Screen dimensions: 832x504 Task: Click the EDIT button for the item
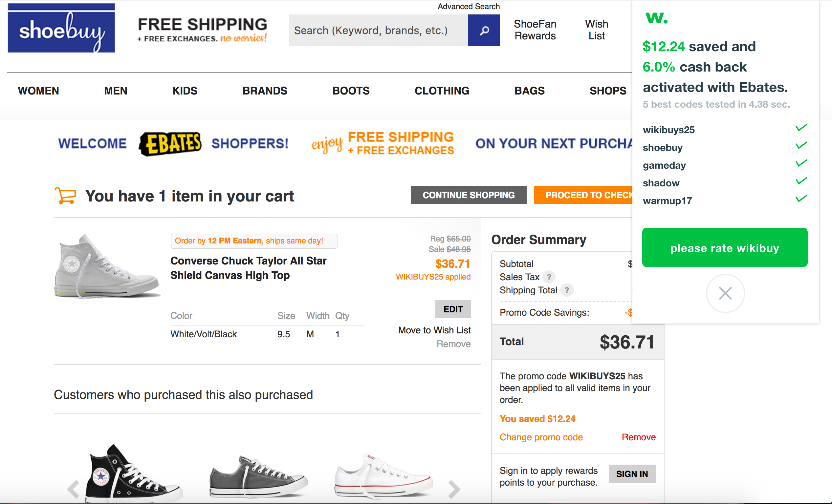[453, 309]
